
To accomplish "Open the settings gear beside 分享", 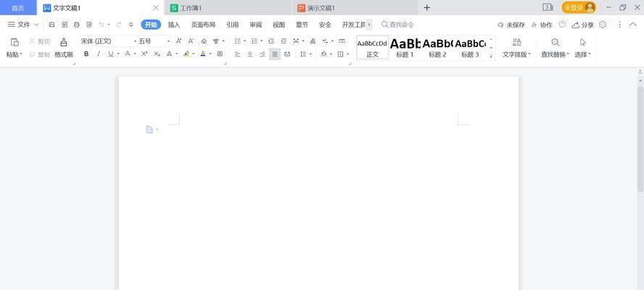I will click(x=603, y=25).
